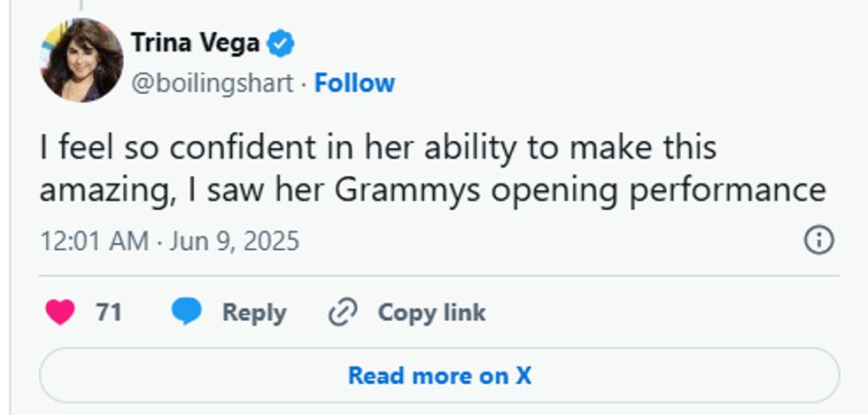This screenshot has height=415, width=868.
Task: Click the Reply text label
Action: (254, 312)
